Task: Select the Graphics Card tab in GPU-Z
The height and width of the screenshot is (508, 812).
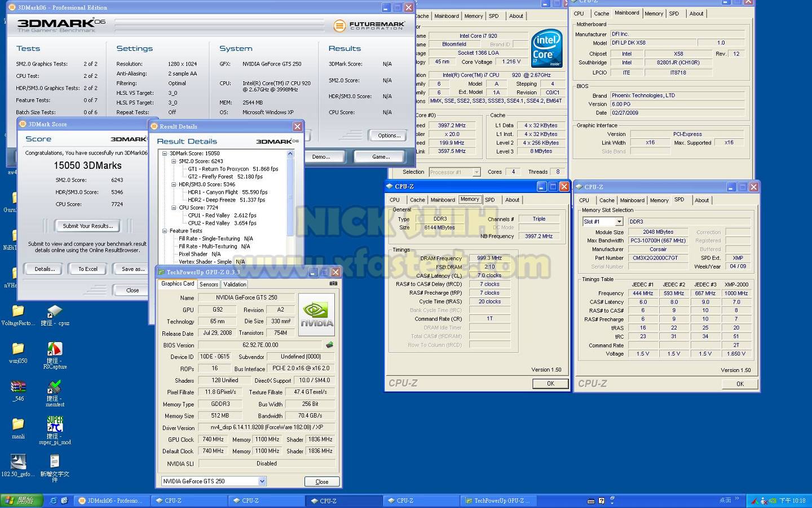Action: pos(177,284)
